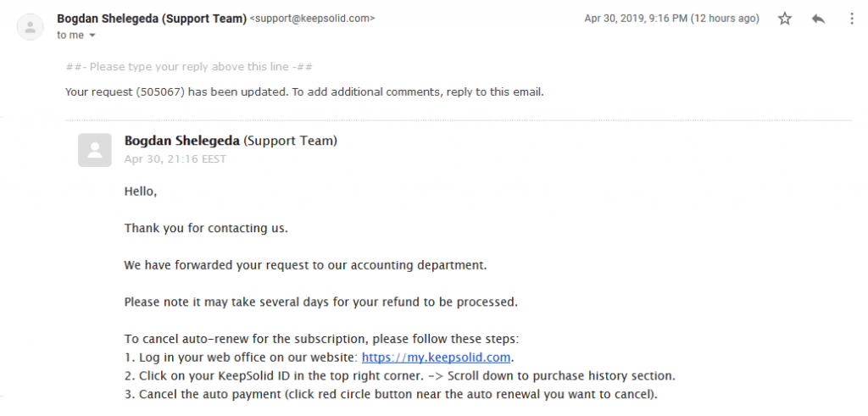This screenshot has height=416, width=868.
Task: Click the sender's round avatar icon
Action: click(31, 27)
